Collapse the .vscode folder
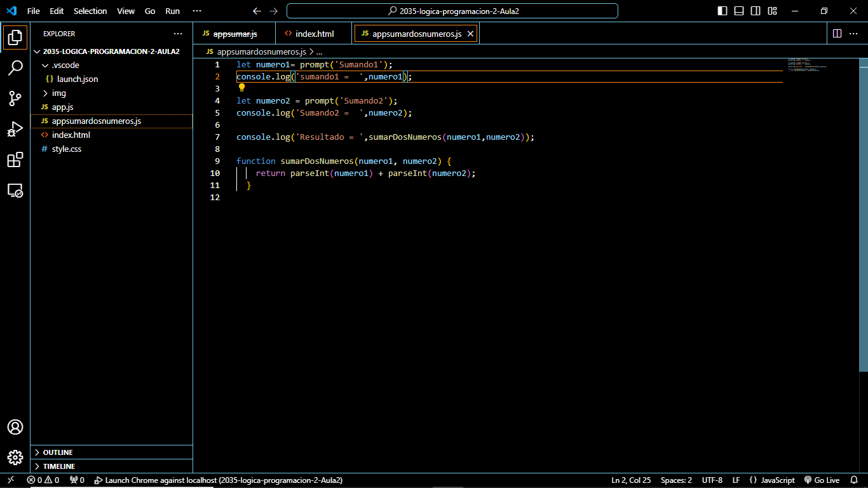868x488 pixels. click(x=111, y=65)
